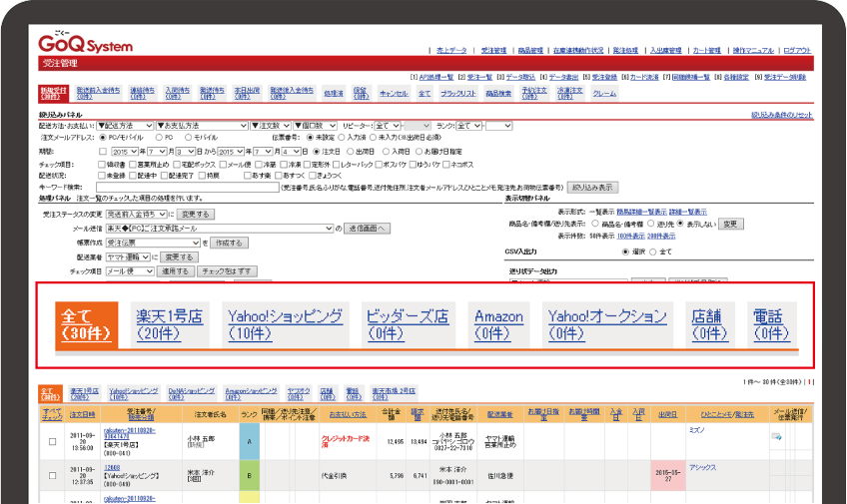Switch to the 本日出荷 status tab
847x504 pixels.
click(247, 94)
